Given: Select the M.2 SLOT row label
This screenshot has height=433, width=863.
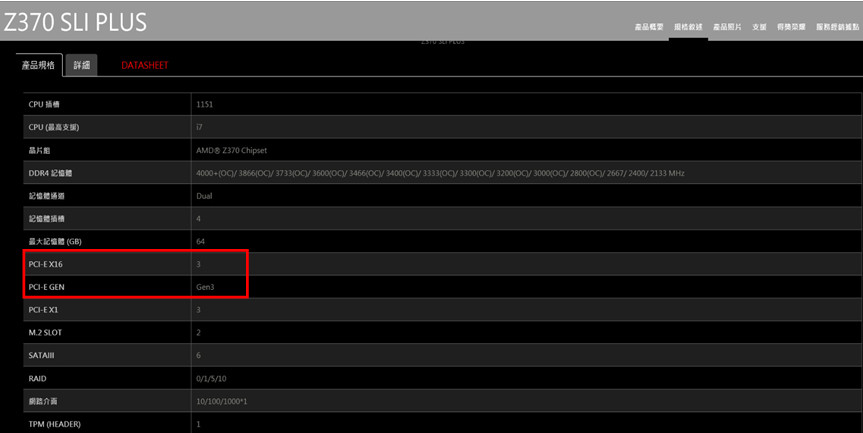Looking at the screenshot, I should (45, 333).
